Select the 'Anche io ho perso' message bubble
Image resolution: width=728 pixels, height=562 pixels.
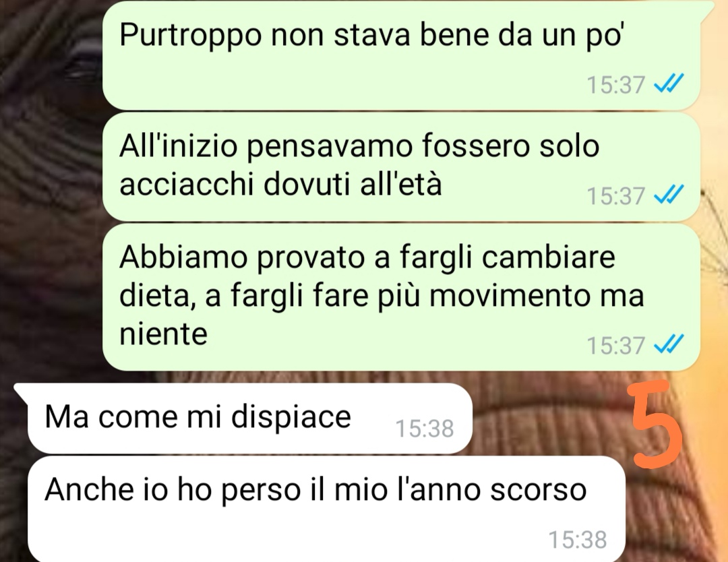click(326, 509)
